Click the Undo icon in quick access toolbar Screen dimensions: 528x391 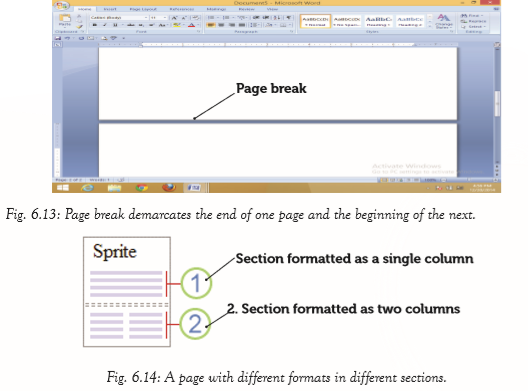pos(67,38)
